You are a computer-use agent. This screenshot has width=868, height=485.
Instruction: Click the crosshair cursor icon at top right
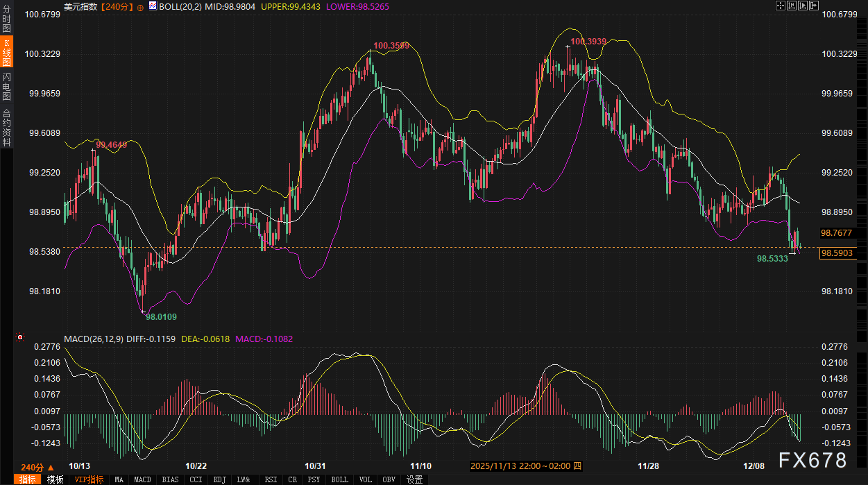pos(779,6)
